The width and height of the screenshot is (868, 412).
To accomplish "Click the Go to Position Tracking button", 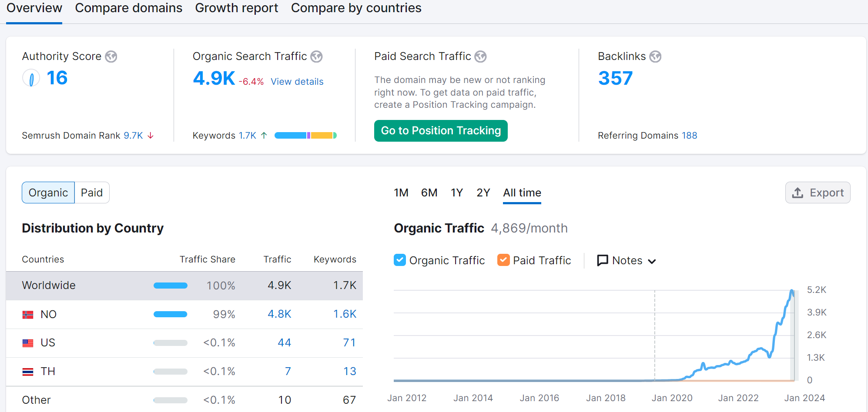I will (440, 130).
